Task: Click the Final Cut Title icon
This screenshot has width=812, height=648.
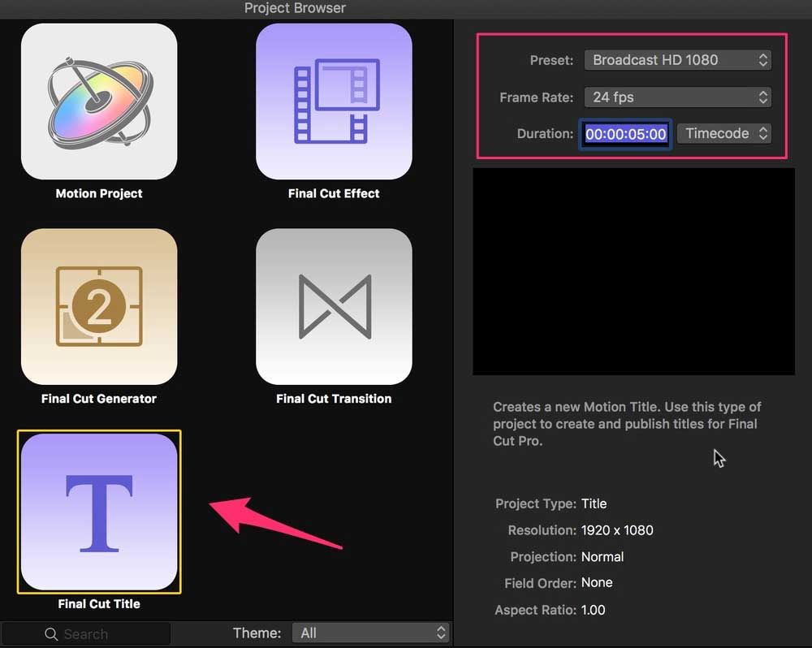Action: point(99,512)
